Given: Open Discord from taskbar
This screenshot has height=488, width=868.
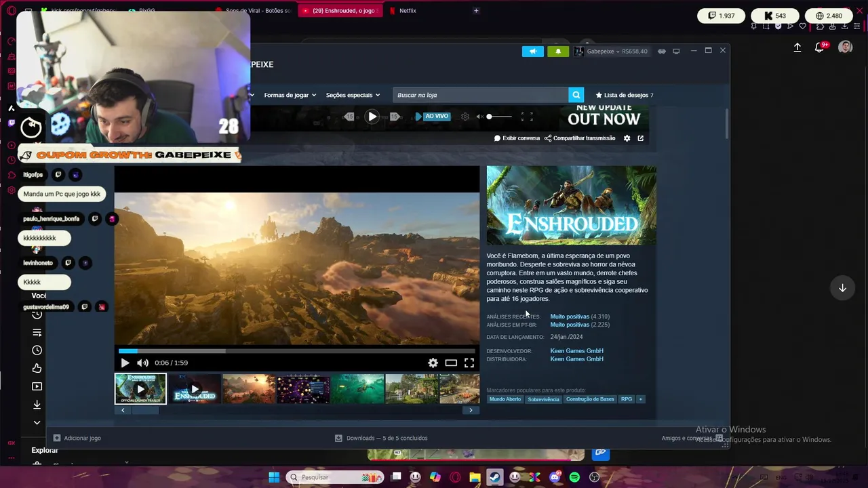Looking at the screenshot, I should (555, 478).
